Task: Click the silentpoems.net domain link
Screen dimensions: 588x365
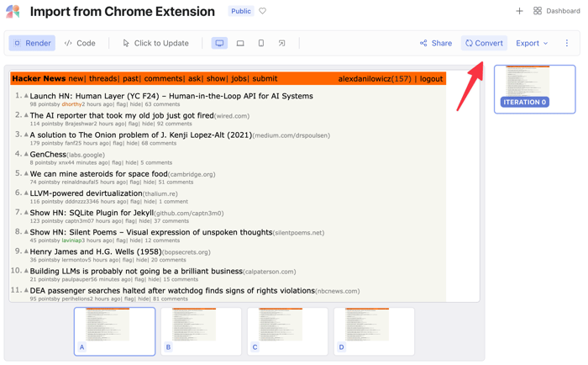Action: coord(298,233)
